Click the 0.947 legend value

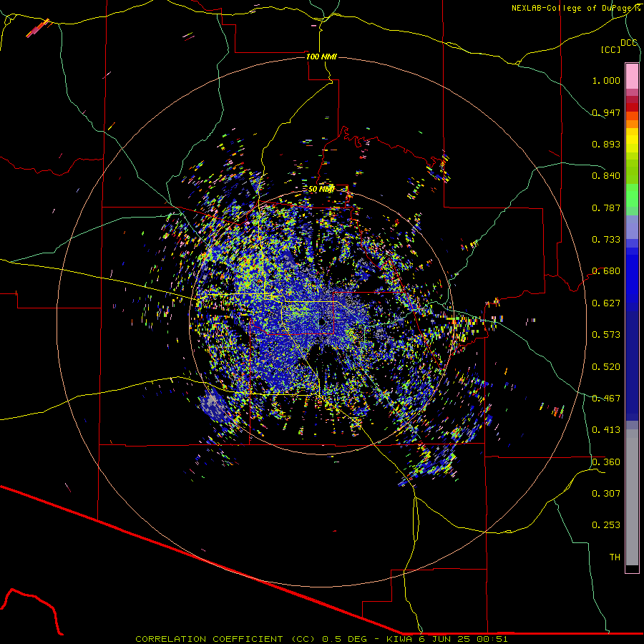606,112
